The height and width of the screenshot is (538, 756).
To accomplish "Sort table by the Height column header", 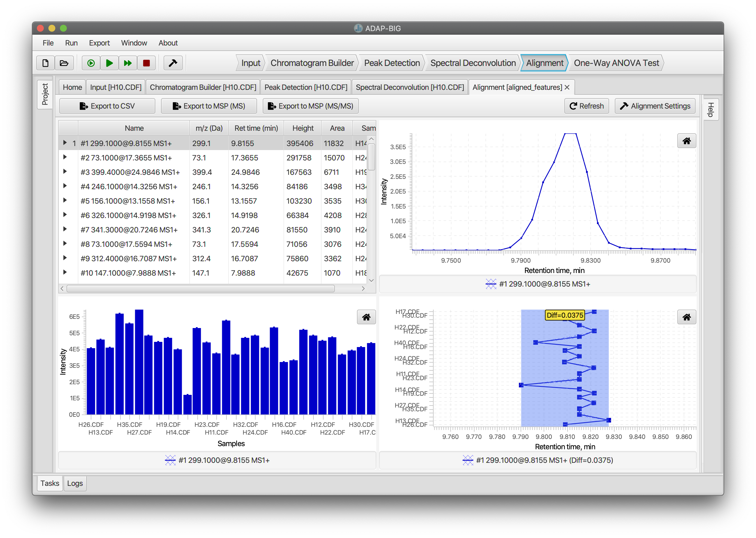I will (303, 128).
